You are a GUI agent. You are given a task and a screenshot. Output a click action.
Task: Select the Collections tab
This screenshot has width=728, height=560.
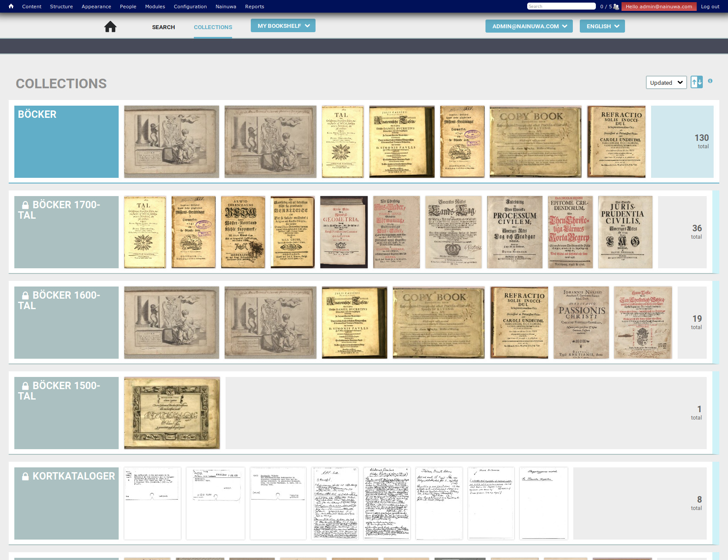[x=213, y=27]
